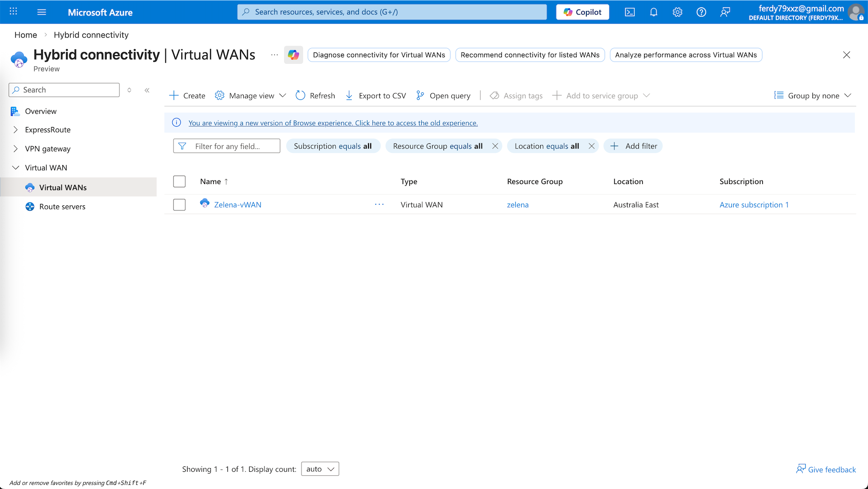
Task: Open the Manage view menu
Action: click(x=251, y=95)
